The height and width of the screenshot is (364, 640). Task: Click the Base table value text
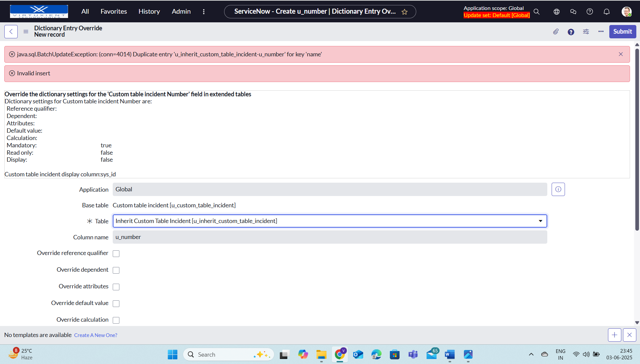click(174, 205)
